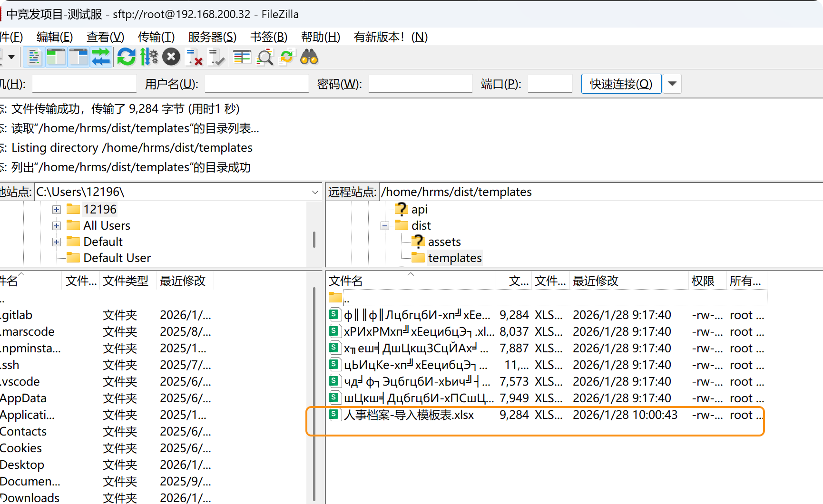Click the 用户名(U) input field
The image size is (823, 504).
point(256,84)
